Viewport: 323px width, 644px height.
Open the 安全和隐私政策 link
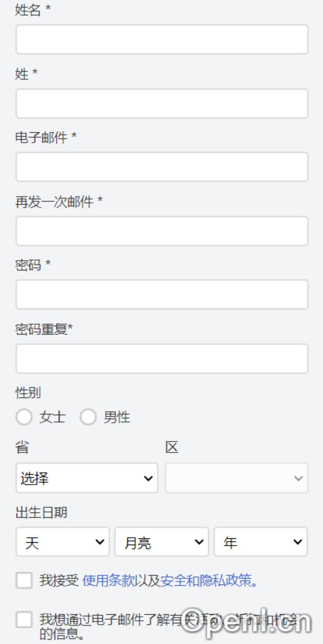click(x=206, y=581)
